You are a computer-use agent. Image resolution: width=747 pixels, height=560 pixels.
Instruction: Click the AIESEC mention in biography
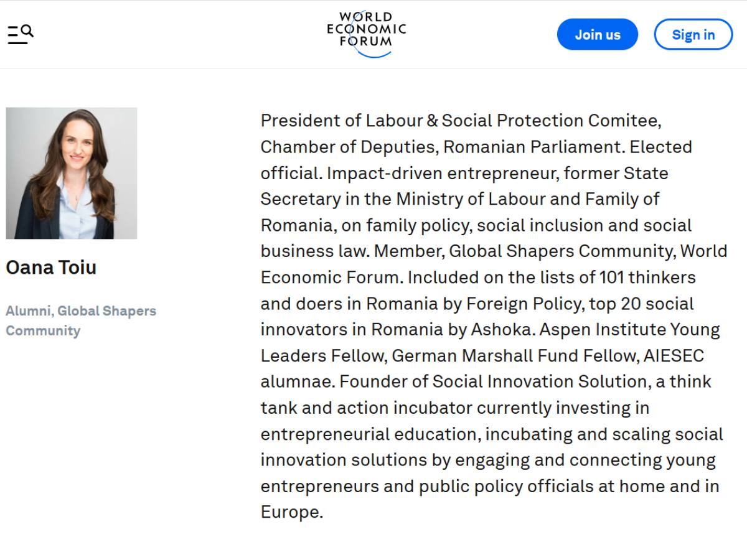pyautogui.click(x=674, y=356)
